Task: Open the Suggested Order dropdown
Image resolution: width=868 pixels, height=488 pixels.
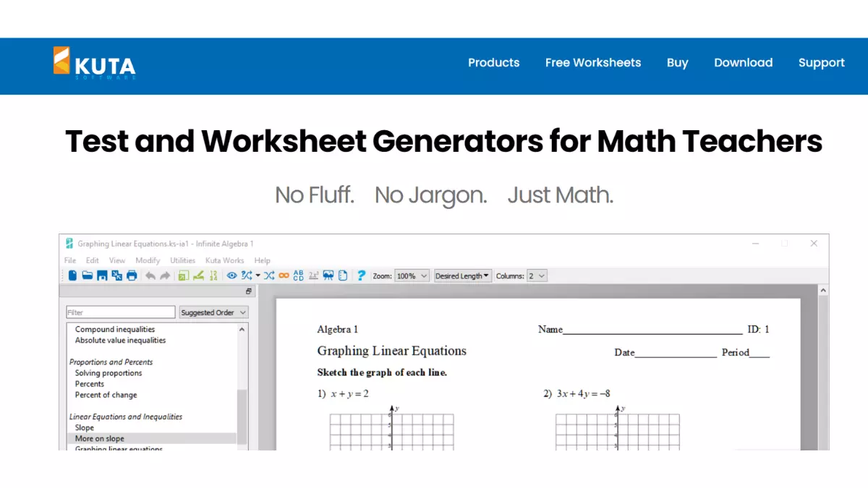Action: click(213, 312)
